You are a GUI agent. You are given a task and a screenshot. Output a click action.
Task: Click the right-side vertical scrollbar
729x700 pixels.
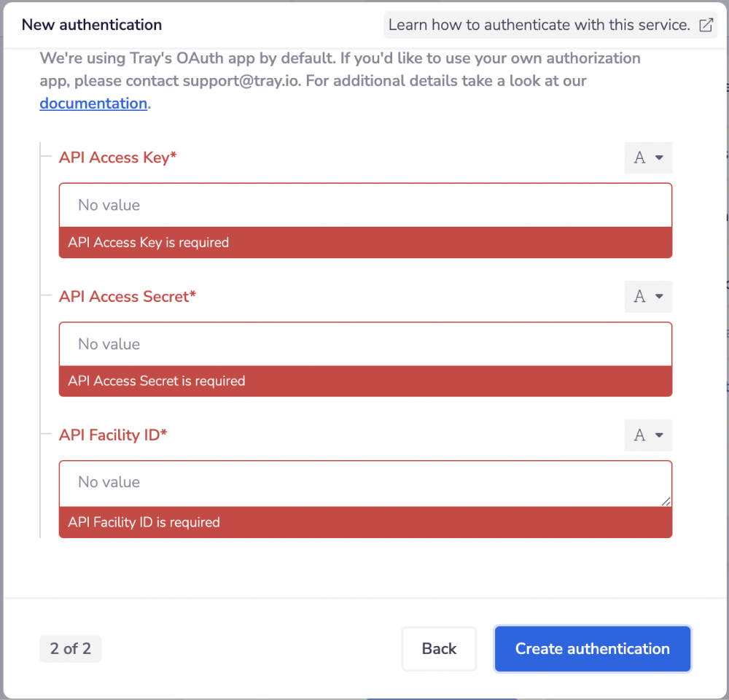tap(725, 292)
